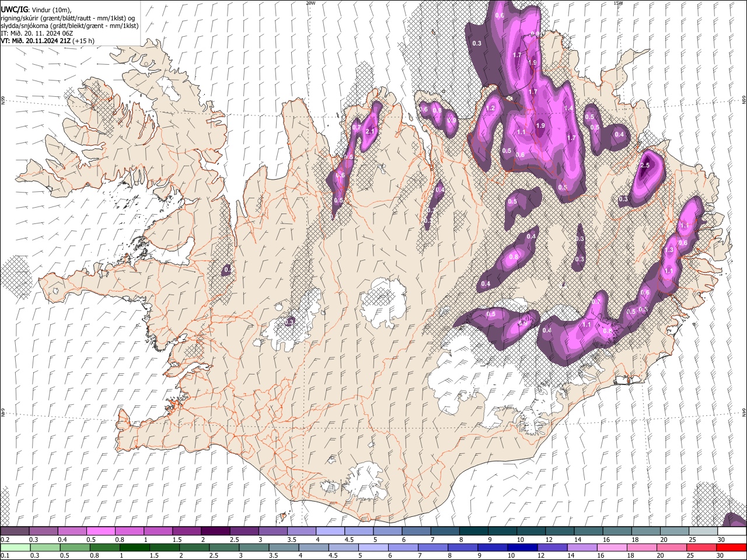Click the 2.5 snowfall value in east Iceland
This screenshot has height=560, width=747.
tap(645, 166)
